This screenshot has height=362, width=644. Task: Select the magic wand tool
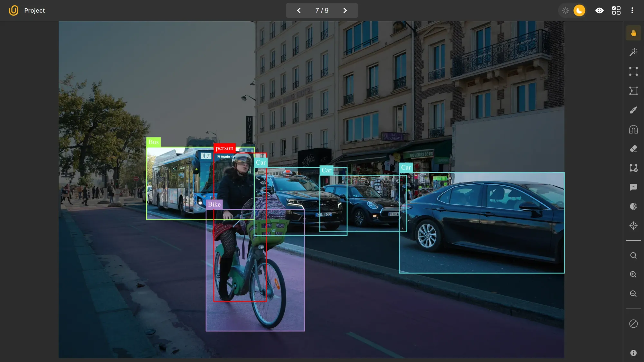(x=633, y=52)
